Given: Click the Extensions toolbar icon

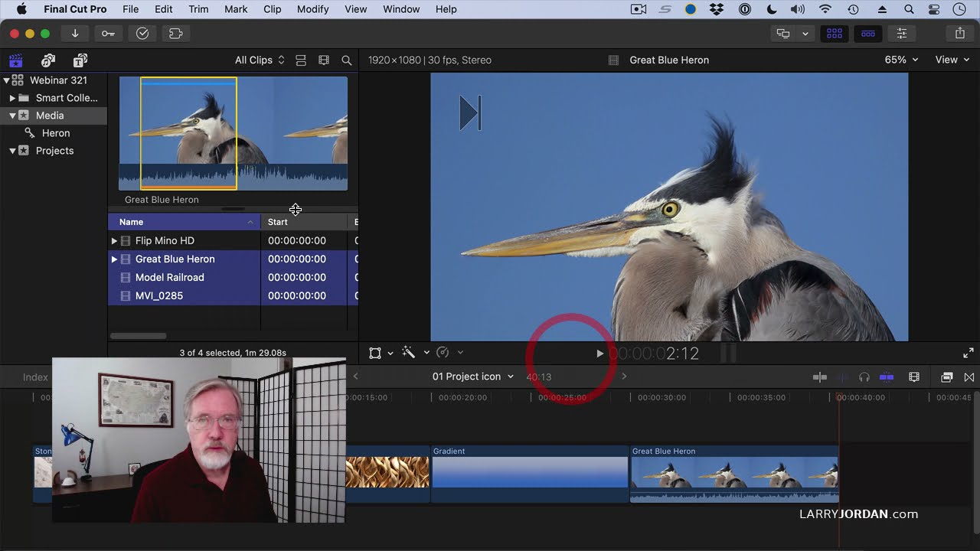Looking at the screenshot, I should [x=176, y=34].
